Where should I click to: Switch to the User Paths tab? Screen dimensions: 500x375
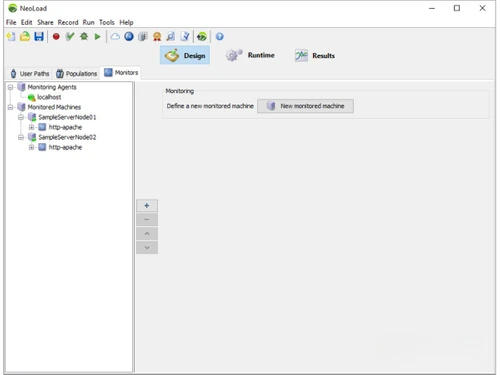click(x=30, y=73)
